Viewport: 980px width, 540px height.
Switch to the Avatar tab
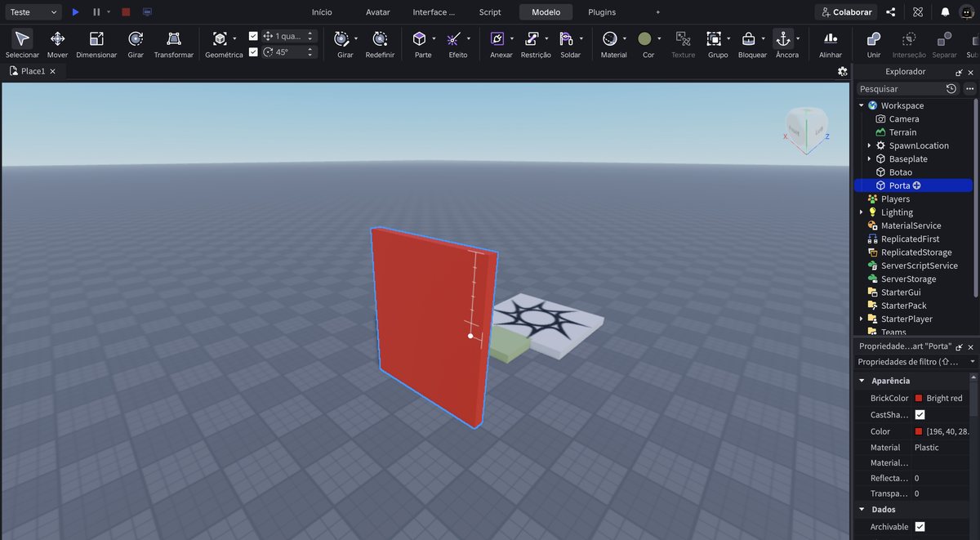pos(378,12)
